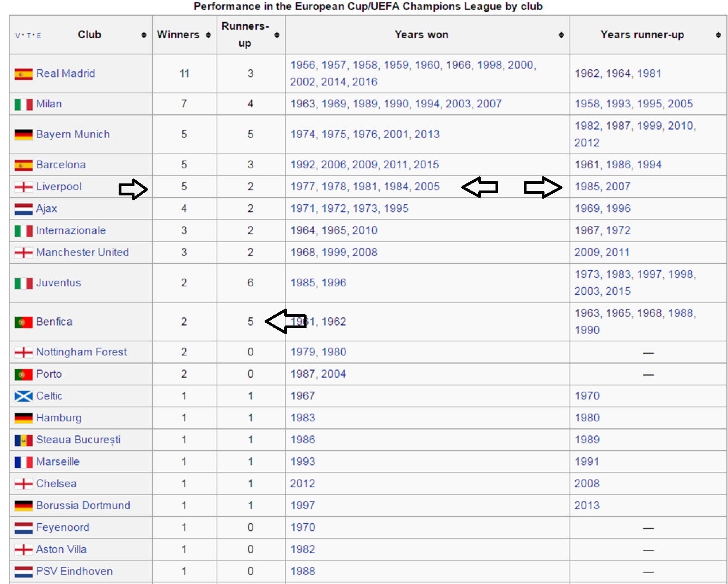This screenshot has height=584, width=728.
Task: Open the PSV Eindhoven club link
Action: click(x=74, y=571)
